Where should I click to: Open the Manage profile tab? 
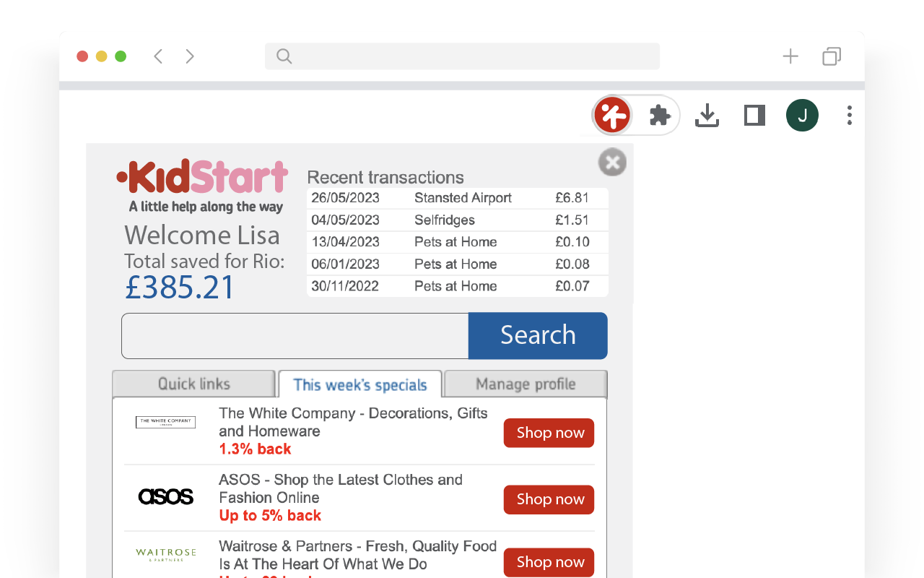(x=526, y=384)
